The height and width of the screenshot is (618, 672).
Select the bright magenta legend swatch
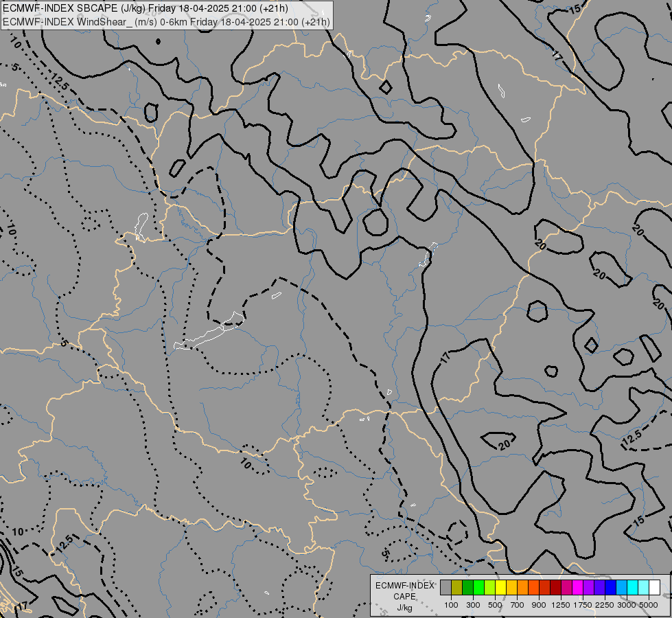click(x=578, y=587)
